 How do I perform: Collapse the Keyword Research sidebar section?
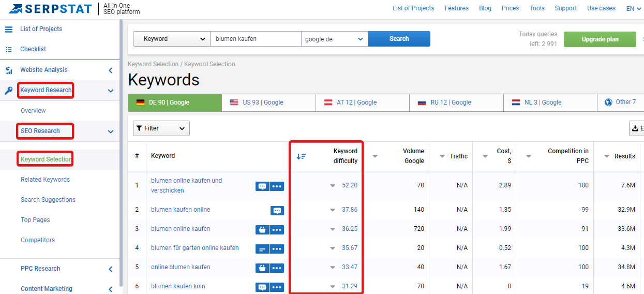[x=110, y=91]
